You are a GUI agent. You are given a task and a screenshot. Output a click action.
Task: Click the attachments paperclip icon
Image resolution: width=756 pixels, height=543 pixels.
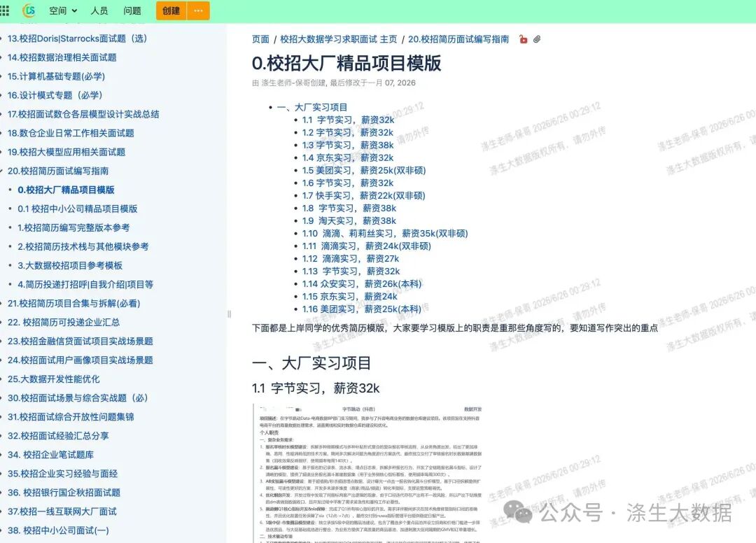(537, 39)
